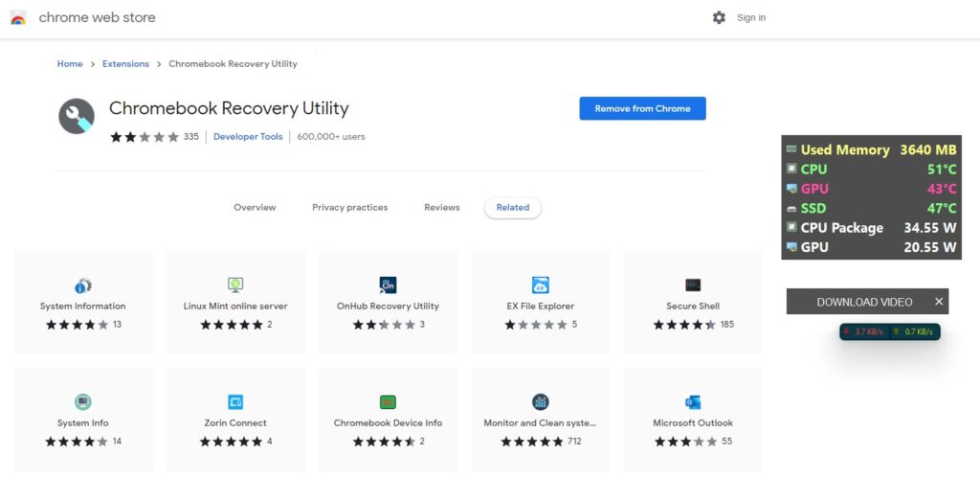Click the Chrome Web Store rainbow logo
This screenshot has width=980, height=478.
(18, 17)
